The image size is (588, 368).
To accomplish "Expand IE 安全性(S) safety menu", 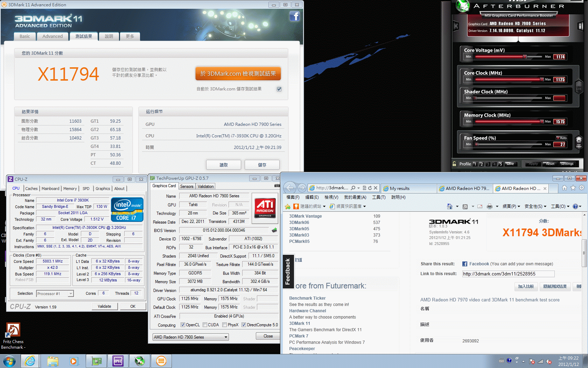I will tap(535, 206).
